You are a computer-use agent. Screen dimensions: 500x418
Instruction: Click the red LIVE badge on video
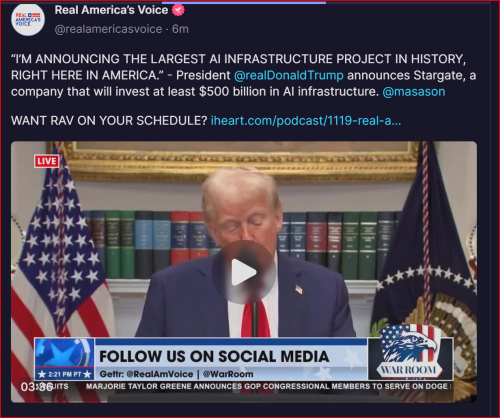point(46,161)
